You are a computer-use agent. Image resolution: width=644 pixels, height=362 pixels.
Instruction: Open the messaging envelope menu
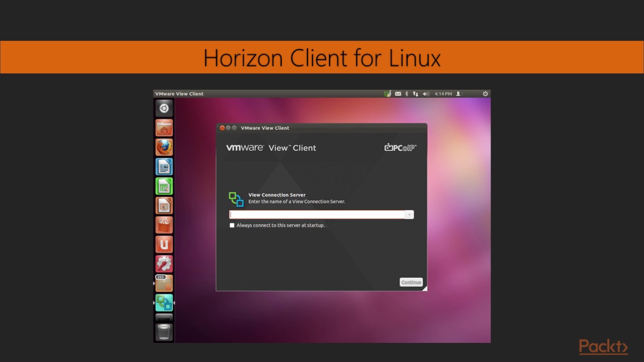click(x=398, y=94)
